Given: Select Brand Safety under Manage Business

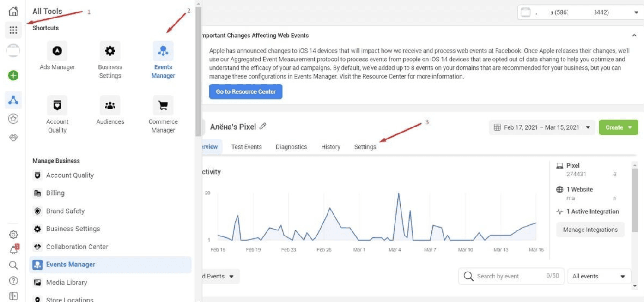Looking at the screenshot, I should (110, 211).
